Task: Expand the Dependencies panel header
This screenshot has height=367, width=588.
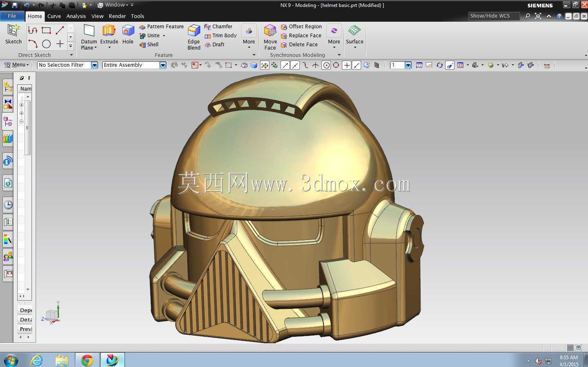Action: click(25, 310)
